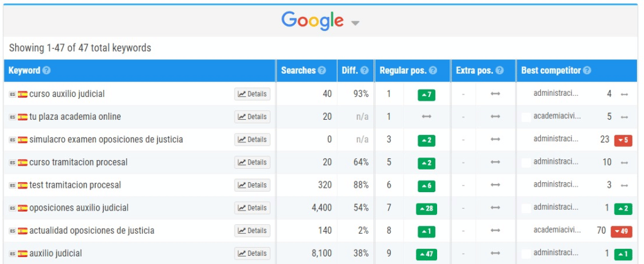644x264 pixels.
Task: Sort by the Best competitor column header
Action: click(551, 71)
